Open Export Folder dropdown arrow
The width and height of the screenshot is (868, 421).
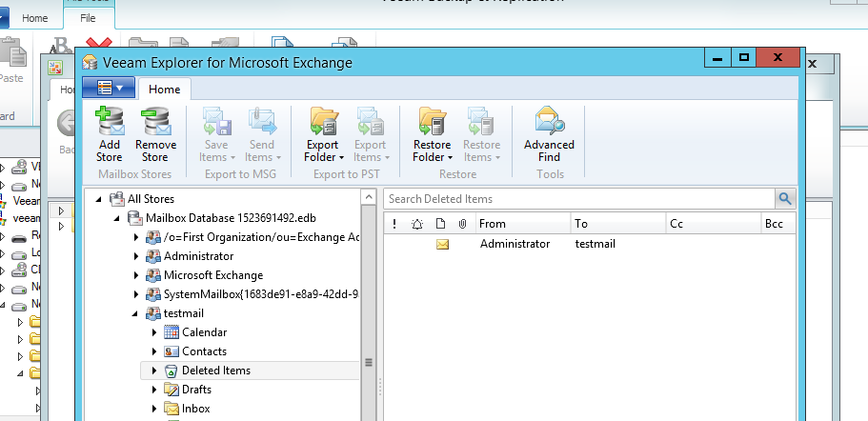(x=341, y=158)
